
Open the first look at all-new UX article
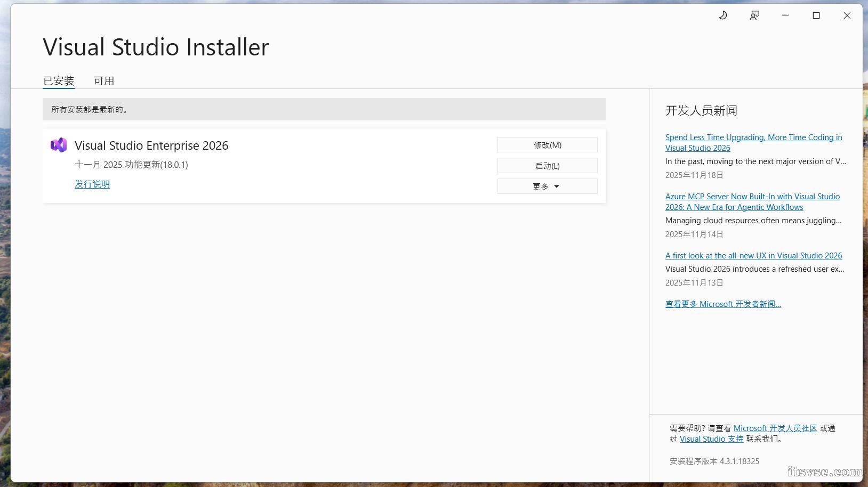click(753, 256)
